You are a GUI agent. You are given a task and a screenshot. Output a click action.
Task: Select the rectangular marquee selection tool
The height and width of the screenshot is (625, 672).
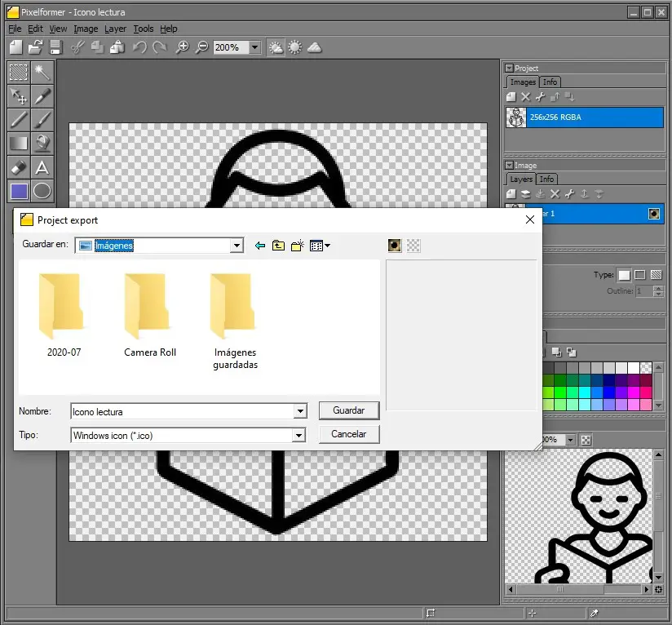pyautogui.click(x=19, y=73)
